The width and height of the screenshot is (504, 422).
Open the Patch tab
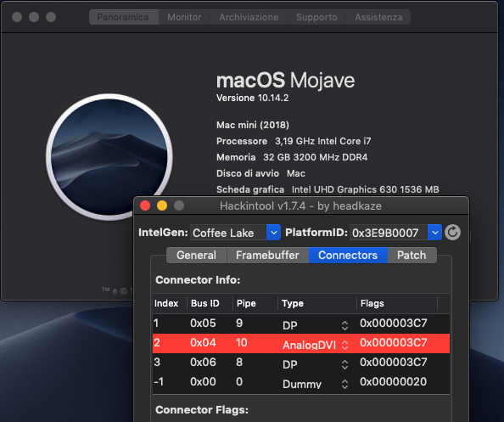[412, 255]
